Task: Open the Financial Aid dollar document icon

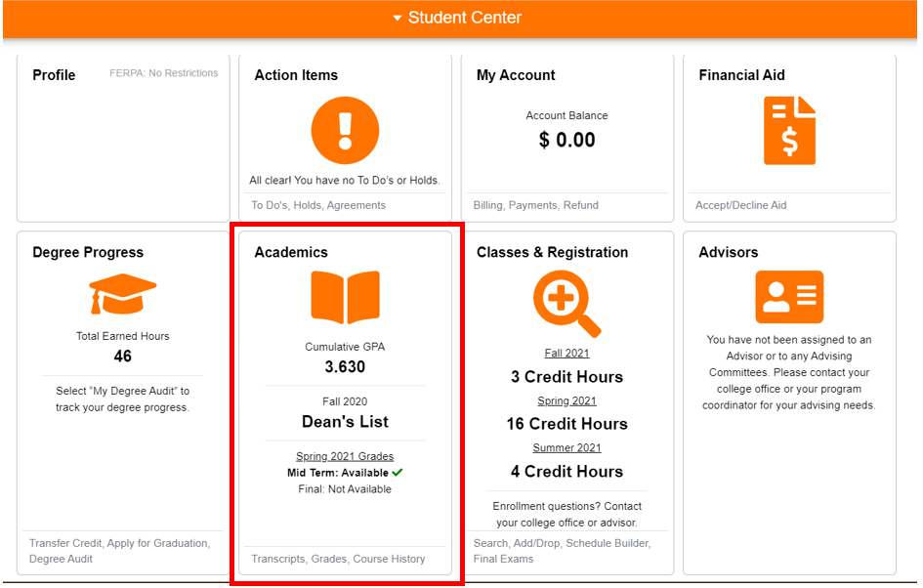Action: click(x=789, y=131)
